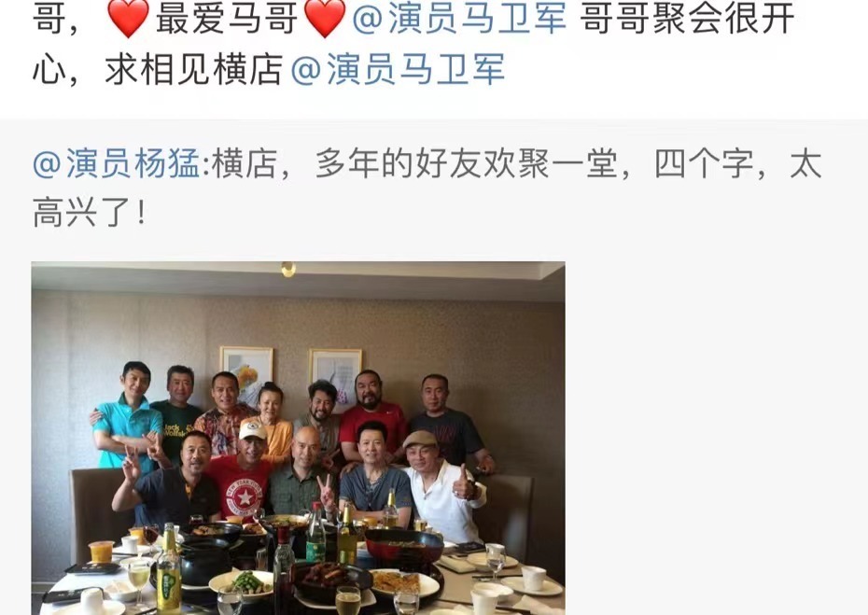Tap the red heart emoji after 最爱马哥
868x615 pixels.
[325, 18]
